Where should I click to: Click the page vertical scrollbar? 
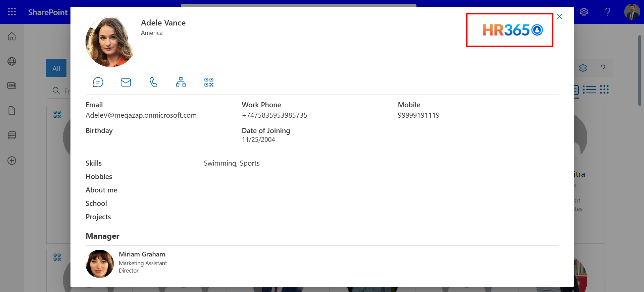point(640,70)
